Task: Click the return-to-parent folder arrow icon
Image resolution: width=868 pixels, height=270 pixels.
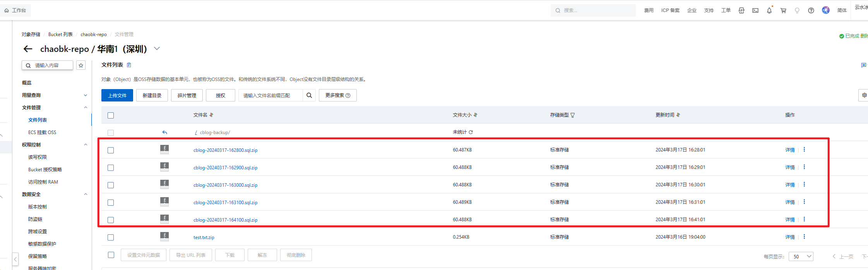Action: point(165,132)
